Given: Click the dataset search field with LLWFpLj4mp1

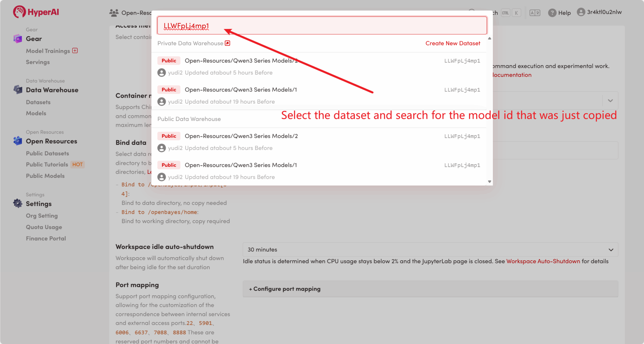Looking at the screenshot, I should pos(322,26).
